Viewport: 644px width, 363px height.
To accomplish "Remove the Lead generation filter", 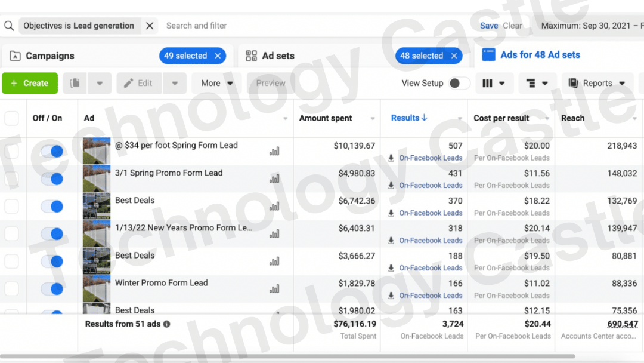I will click(150, 26).
